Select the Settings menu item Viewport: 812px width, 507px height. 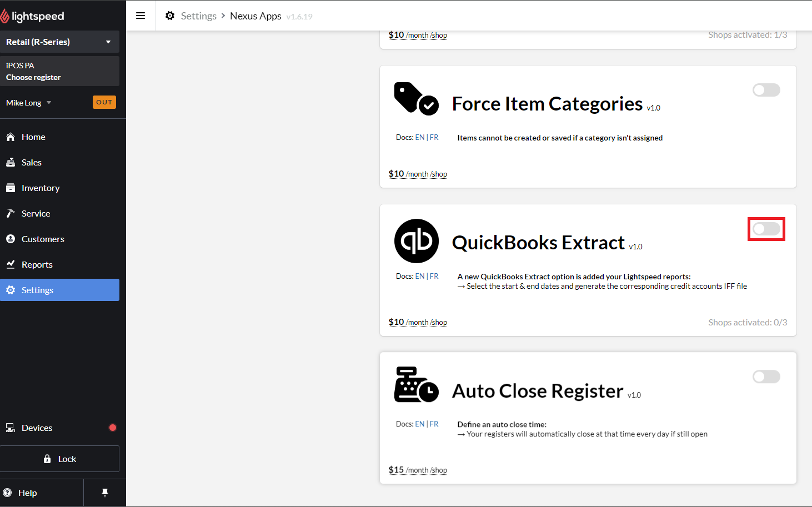[x=59, y=290]
